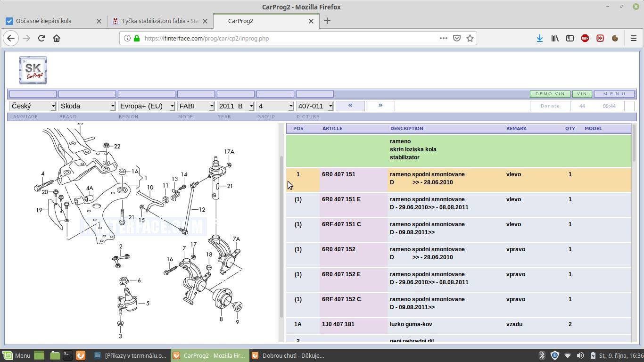Open the picture dropdown 407-011
The width and height of the screenshot is (644, 362).
tap(315, 106)
